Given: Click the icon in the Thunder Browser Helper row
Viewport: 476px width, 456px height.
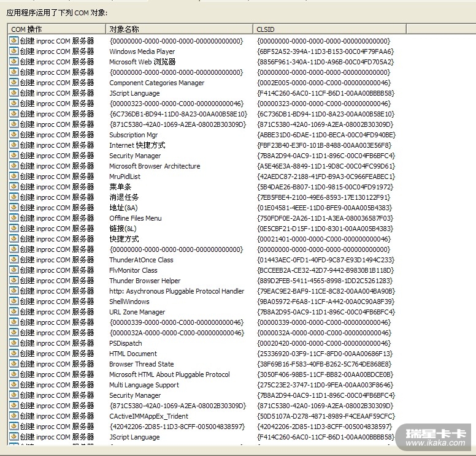Looking at the screenshot, I should (x=14, y=280).
